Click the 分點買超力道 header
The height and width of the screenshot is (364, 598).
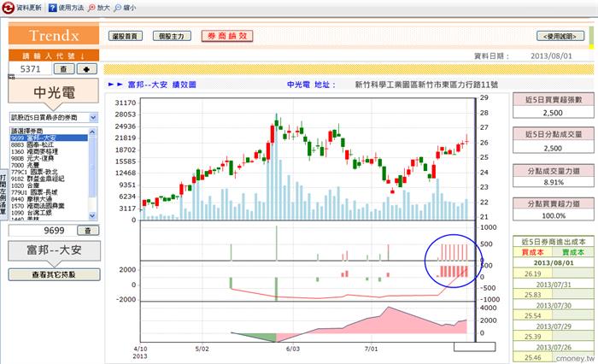tap(554, 204)
